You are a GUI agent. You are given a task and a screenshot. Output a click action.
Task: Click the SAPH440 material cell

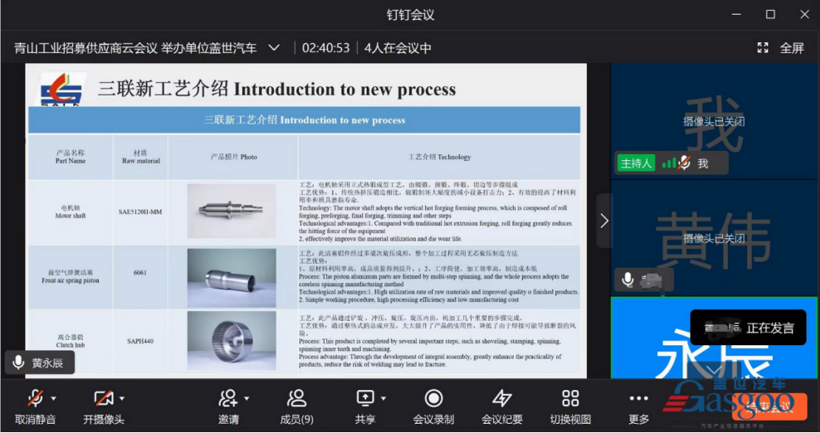(140, 341)
